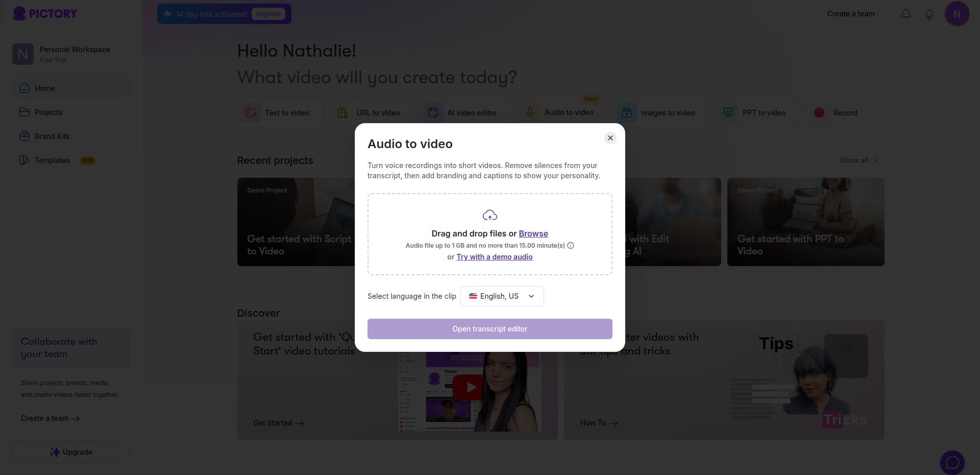Expand Show all recent projects
This screenshot has height=475, width=980.
(x=858, y=160)
